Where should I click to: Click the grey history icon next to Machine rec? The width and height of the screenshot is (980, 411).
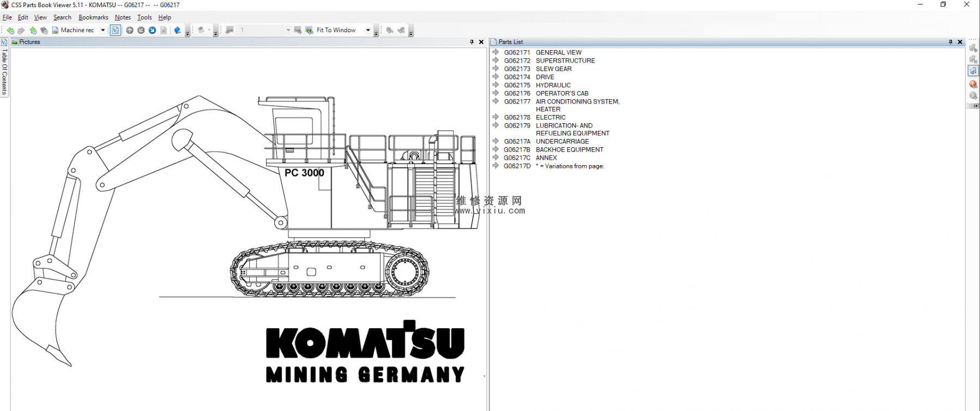tap(44, 31)
